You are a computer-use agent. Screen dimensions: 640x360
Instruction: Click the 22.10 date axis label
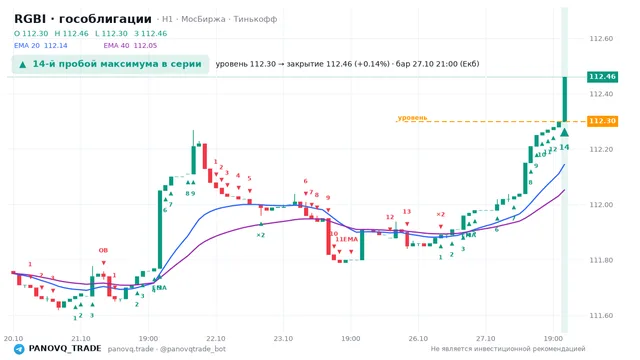click(x=216, y=339)
